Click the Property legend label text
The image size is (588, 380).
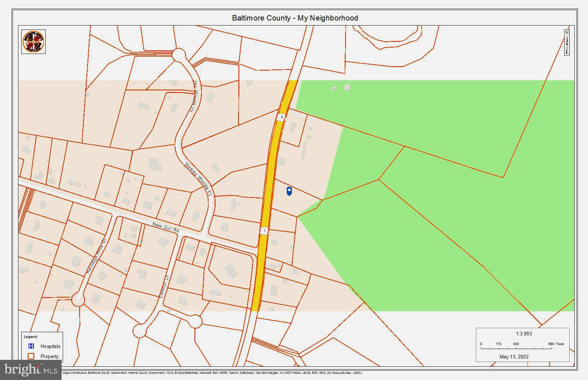pyautogui.click(x=49, y=356)
